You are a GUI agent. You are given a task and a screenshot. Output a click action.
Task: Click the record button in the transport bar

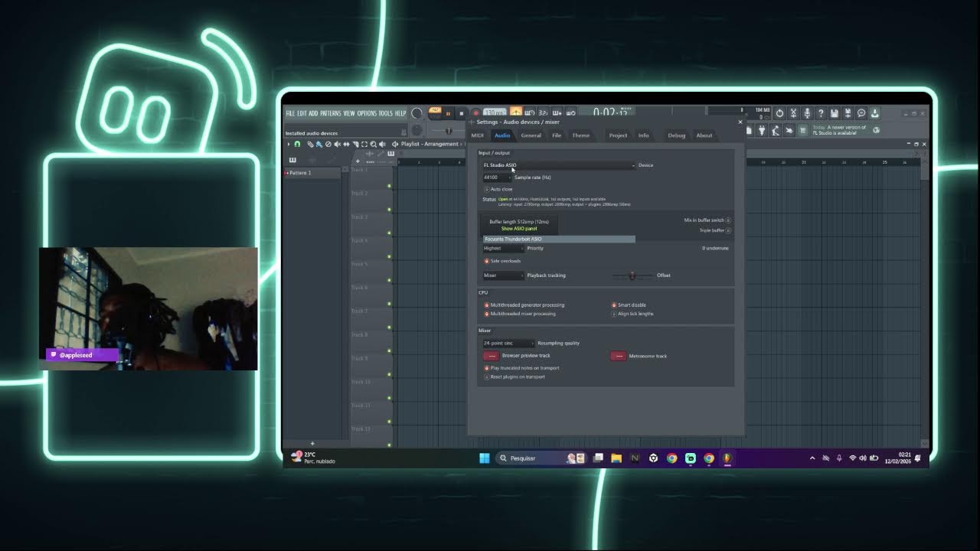[x=475, y=113]
